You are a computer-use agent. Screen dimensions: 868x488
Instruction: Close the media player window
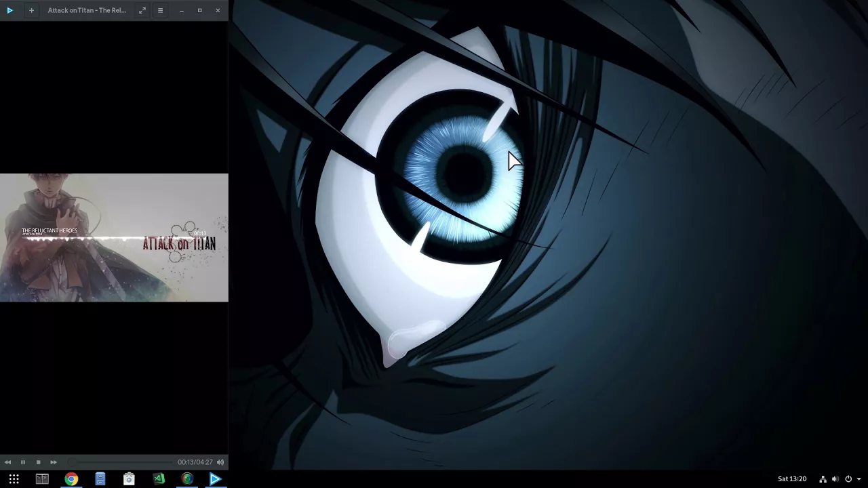[218, 10]
